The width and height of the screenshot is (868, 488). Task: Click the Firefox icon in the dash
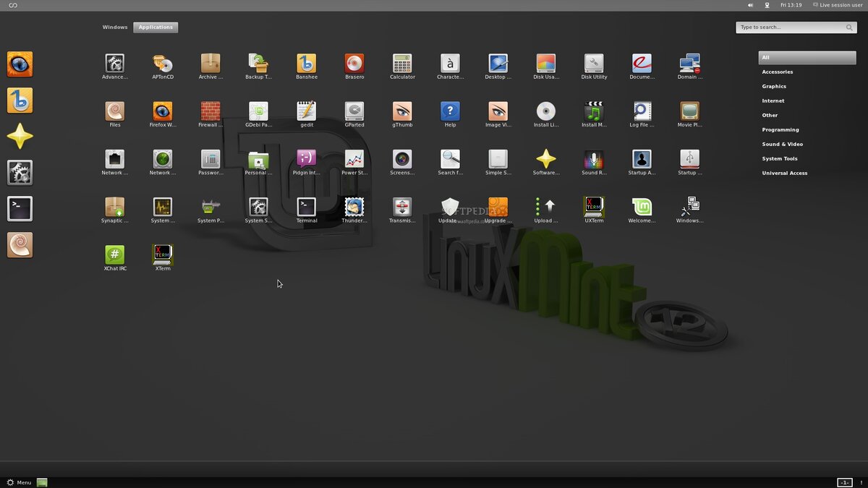(20, 64)
